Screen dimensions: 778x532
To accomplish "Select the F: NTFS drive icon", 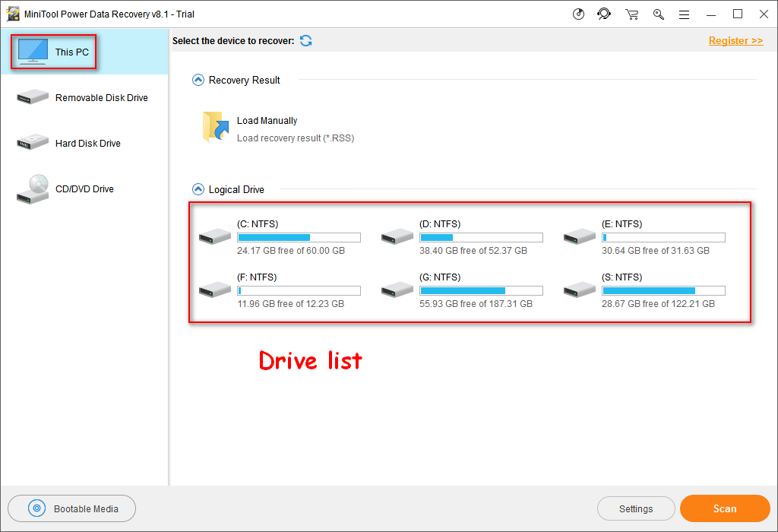I will (215, 290).
